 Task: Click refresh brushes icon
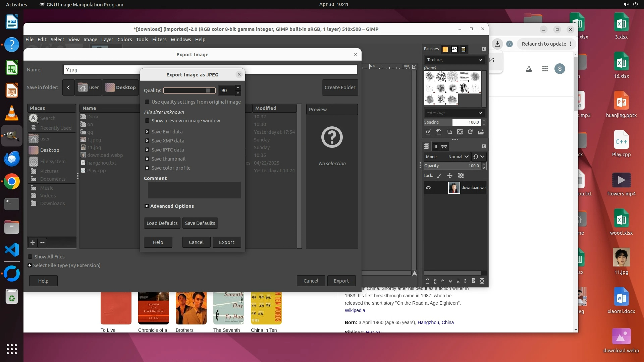point(470,132)
